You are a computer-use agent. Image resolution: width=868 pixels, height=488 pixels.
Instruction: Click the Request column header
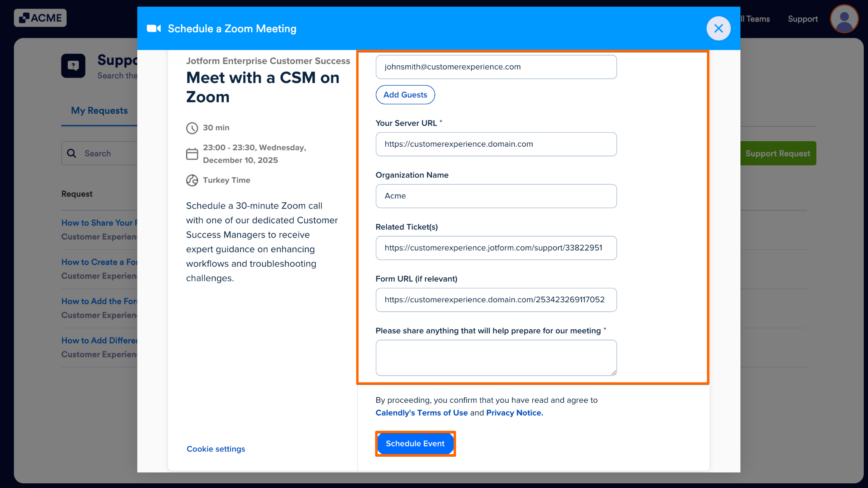(x=77, y=194)
